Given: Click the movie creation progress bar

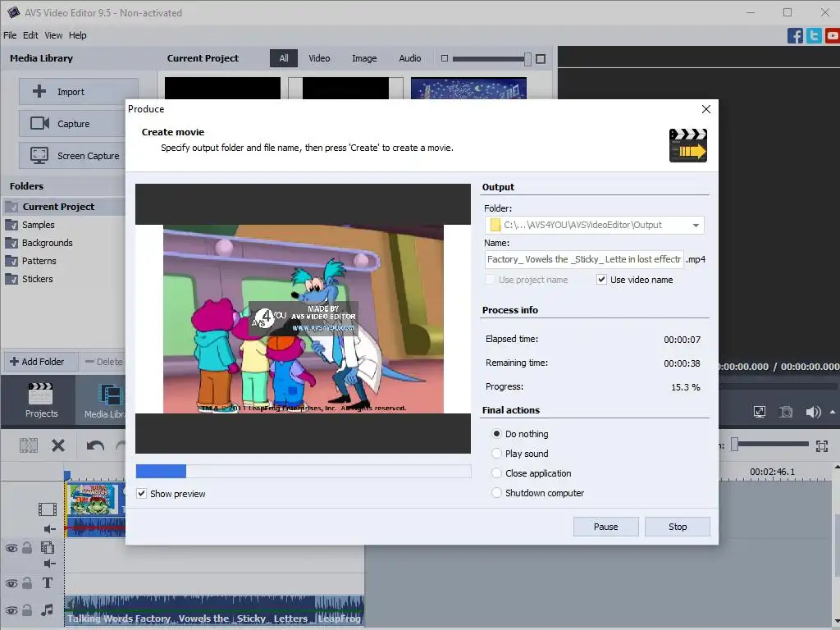Looking at the screenshot, I should [304, 471].
